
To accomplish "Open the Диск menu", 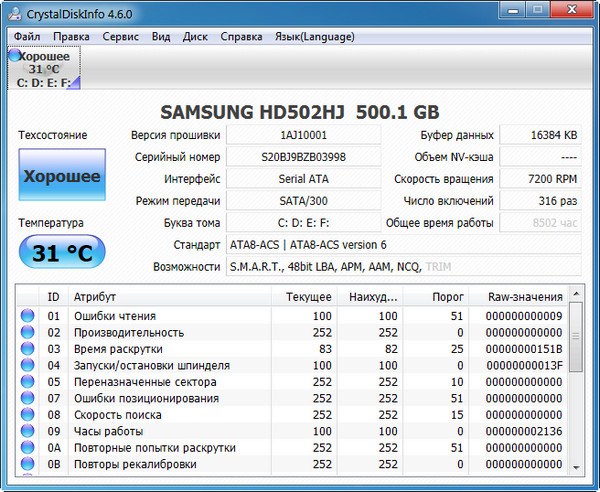I will pos(195,36).
